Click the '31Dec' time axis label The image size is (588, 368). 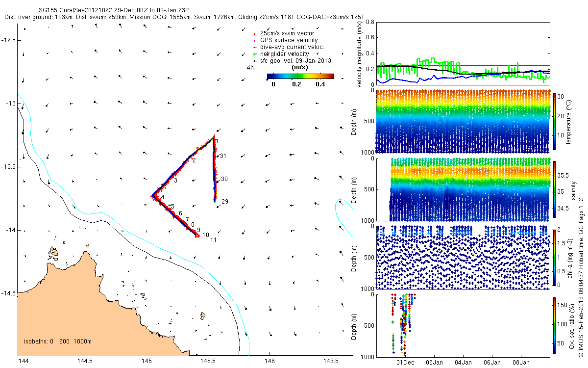(405, 363)
